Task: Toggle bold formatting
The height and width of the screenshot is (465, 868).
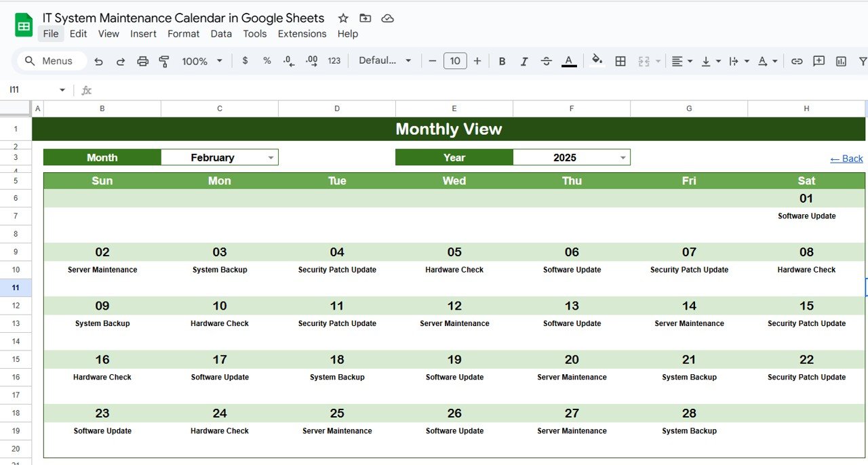Action: click(x=502, y=61)
